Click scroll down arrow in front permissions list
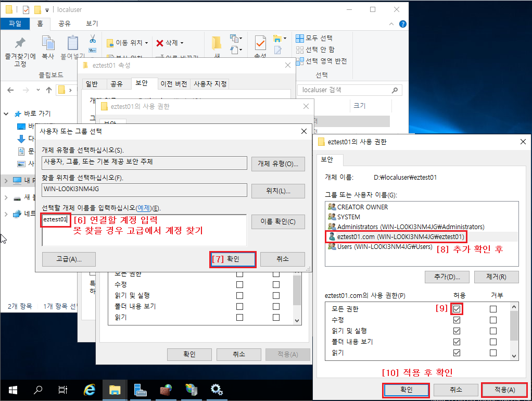Image resolution: width=532 pixels, height=401 pixels. point(514,356)
